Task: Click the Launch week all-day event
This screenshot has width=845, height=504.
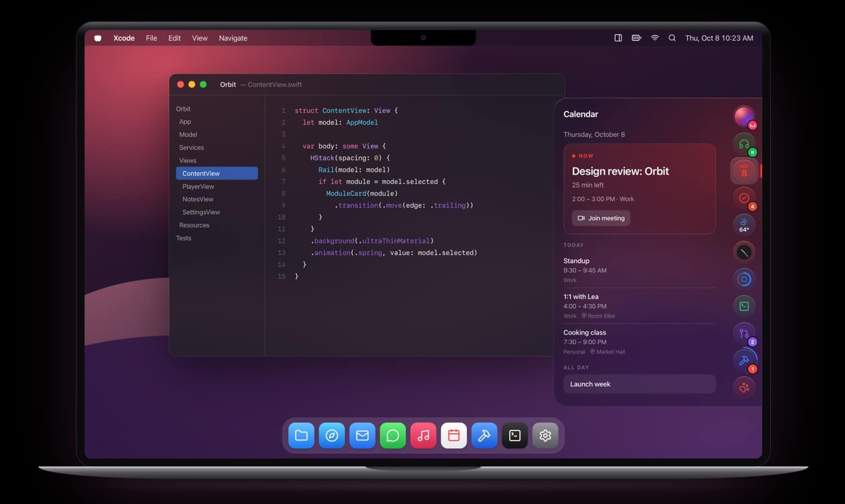Action: click(639, 384)
